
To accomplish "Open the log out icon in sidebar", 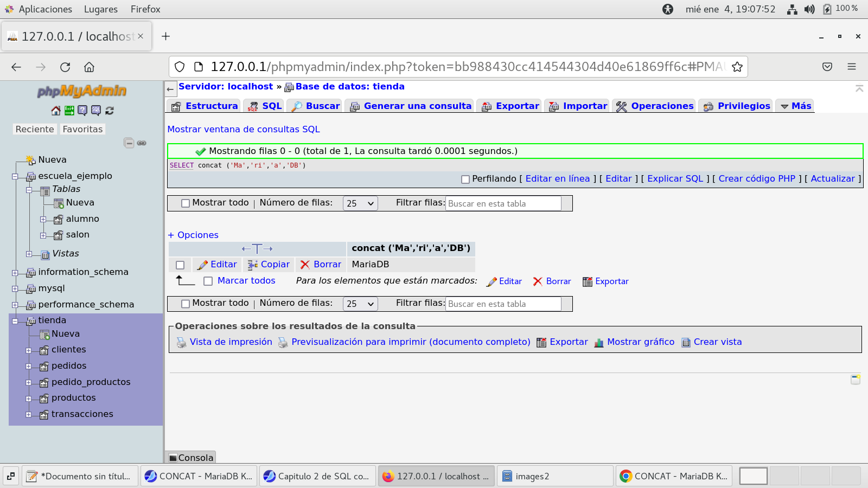I will (x=69, y=111).
